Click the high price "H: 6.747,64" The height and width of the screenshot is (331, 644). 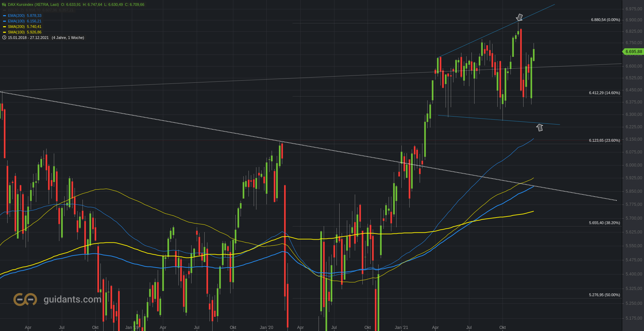click(92, 4)
